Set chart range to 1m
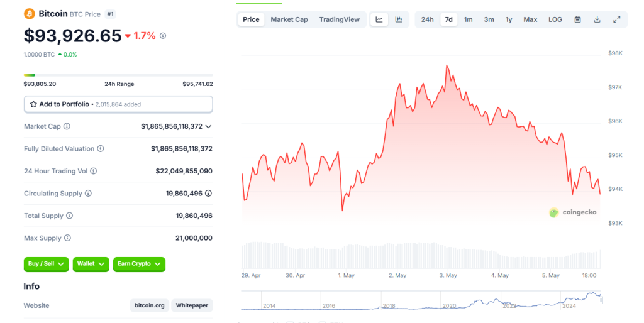Image resolution: width=644 pixels, height=323 pixels. (x=468, y=19)
